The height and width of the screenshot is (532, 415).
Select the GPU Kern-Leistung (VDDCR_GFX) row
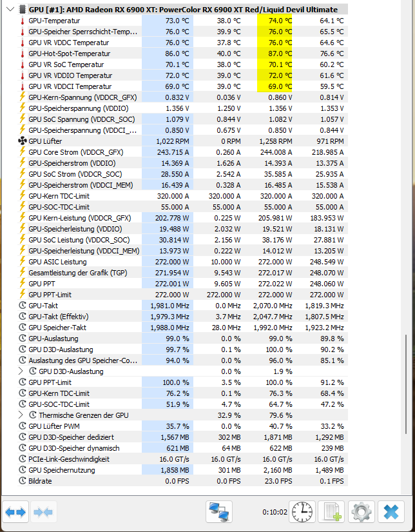[x=182, y=218]
